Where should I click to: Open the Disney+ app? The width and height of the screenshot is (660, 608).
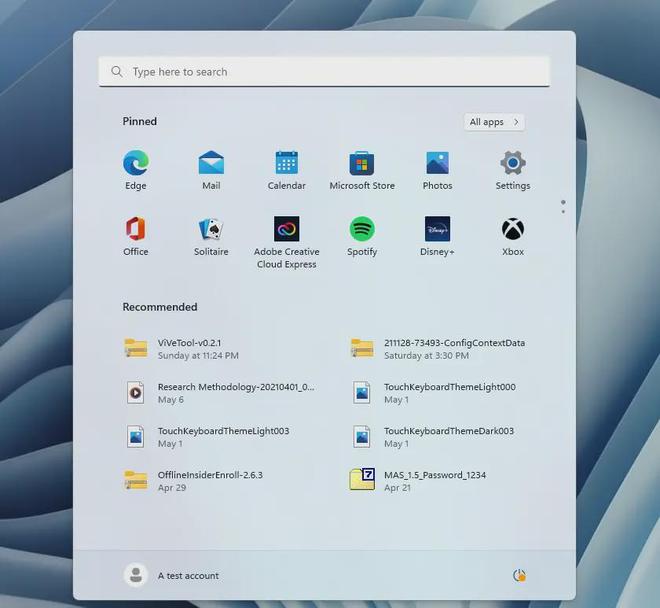click(x=437, y=230)
